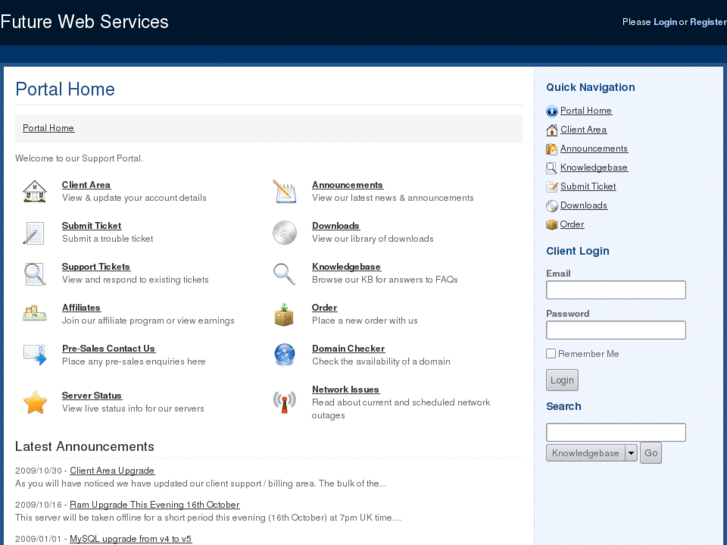The height and width of the screenshot is (545, 727).
Task: Open Submit Ticket in Quick Navigation sidebar
Action: (x=588, y=187)
